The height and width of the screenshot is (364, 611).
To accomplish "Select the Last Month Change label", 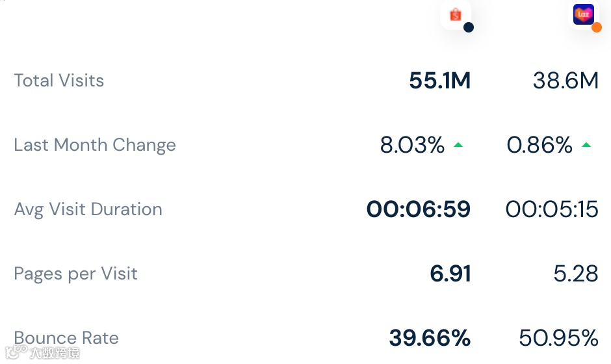I will coord(95,145).
